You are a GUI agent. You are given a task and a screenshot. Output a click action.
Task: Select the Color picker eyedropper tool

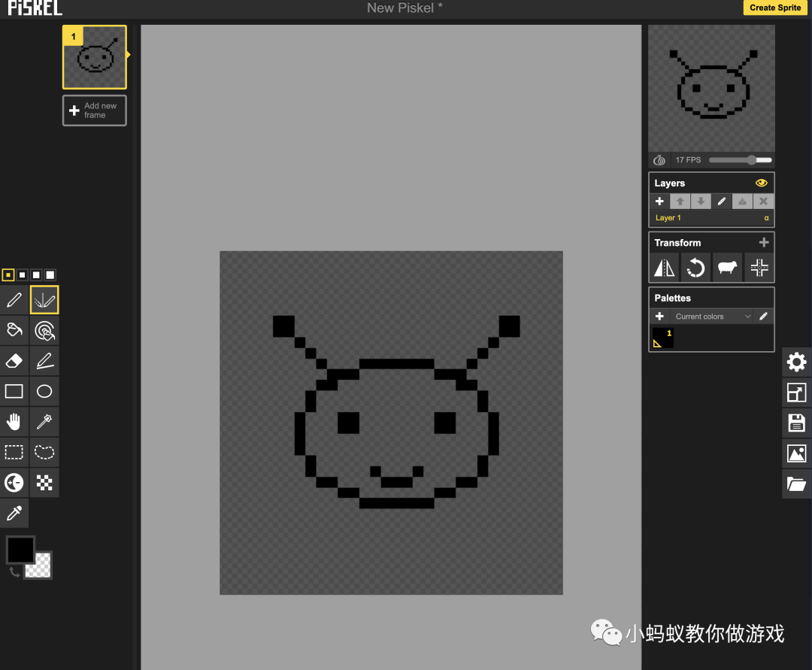pos(14,513)
